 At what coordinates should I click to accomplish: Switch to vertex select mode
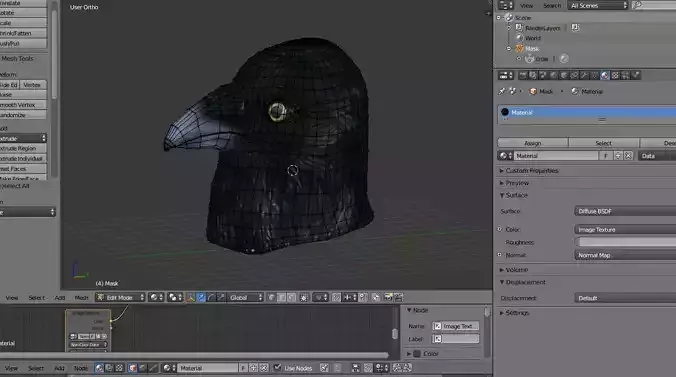271,297
